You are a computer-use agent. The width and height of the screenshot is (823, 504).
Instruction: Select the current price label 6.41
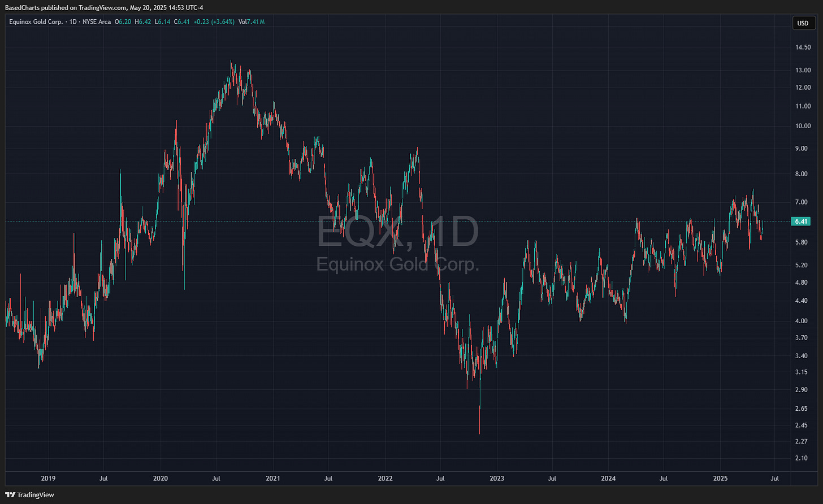click(x=800, y=221)
